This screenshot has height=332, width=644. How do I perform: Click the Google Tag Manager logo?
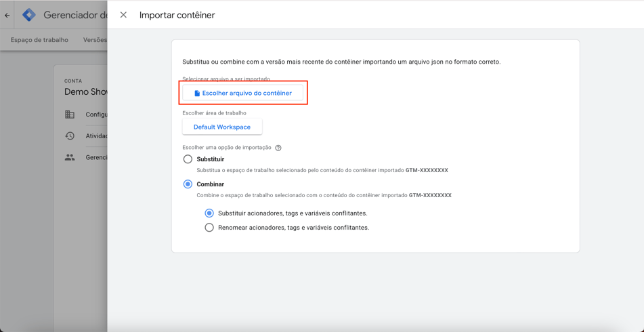click(29, 14)
